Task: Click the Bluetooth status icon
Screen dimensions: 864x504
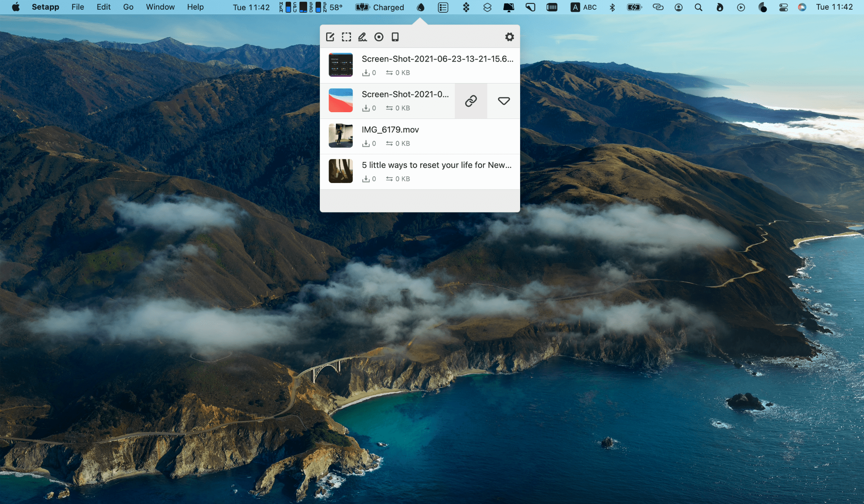Action: point(612,7)
